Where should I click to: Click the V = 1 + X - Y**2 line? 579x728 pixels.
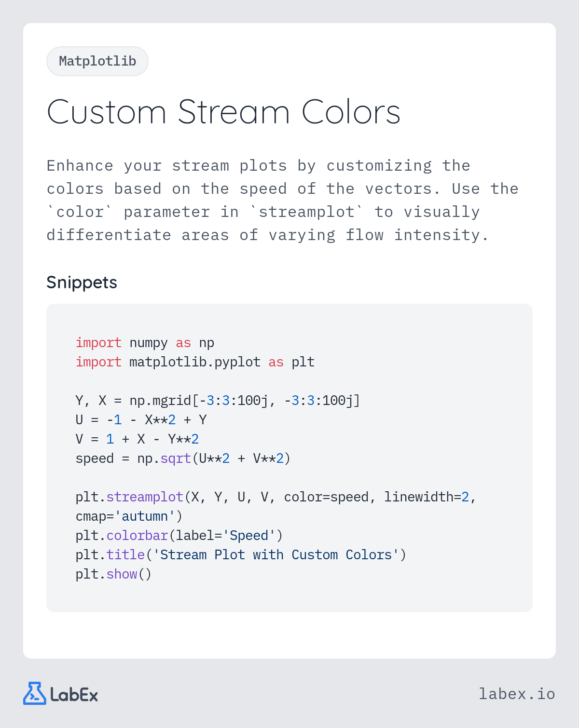point(137,439)
